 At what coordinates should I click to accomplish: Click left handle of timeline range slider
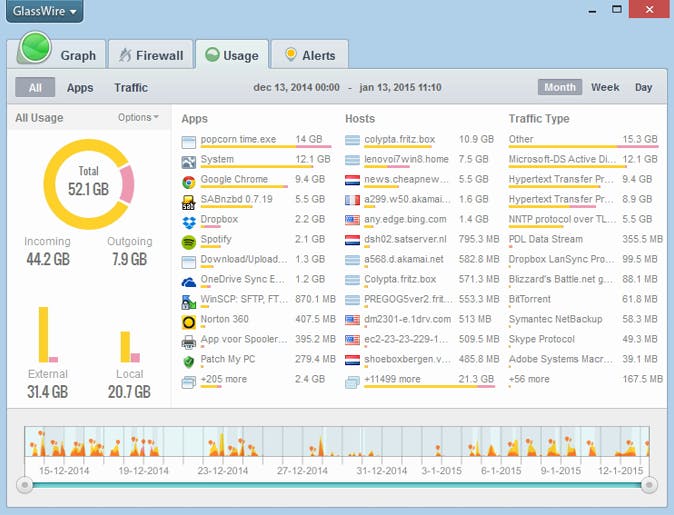click(25, 485)
